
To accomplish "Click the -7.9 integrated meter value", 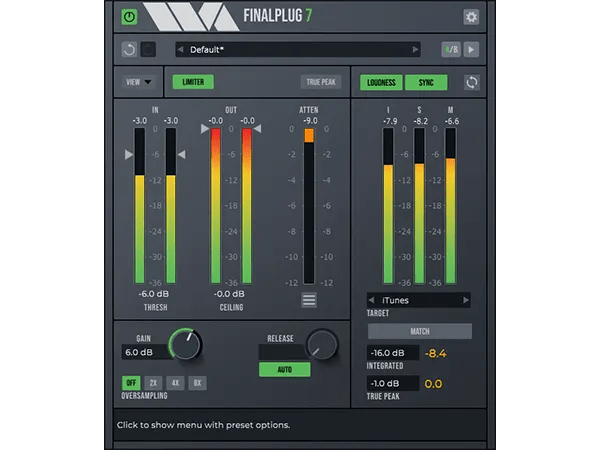I will tap(390, 121).
